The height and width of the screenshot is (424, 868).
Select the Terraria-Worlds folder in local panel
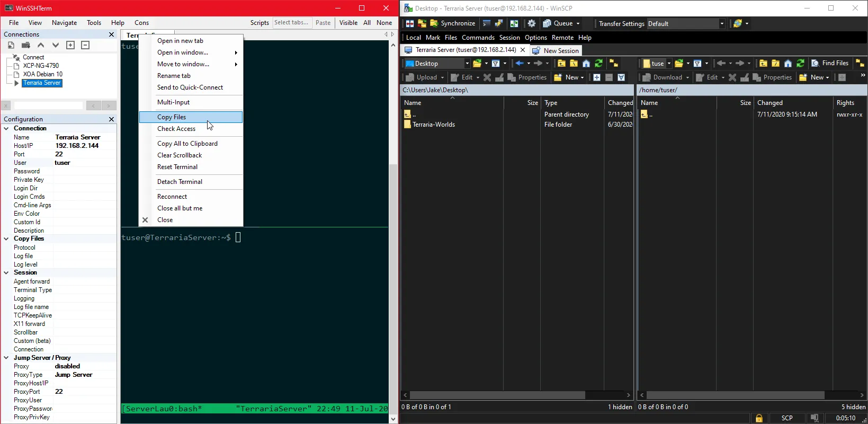pos(434,125)
